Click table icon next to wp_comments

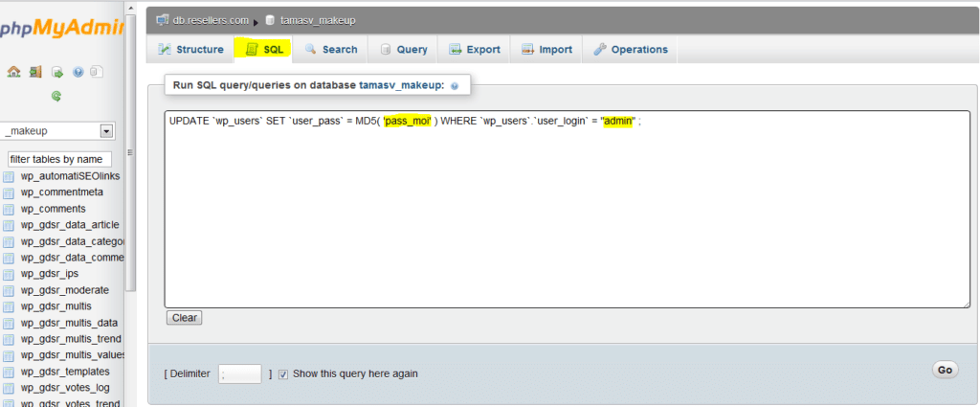9,209
